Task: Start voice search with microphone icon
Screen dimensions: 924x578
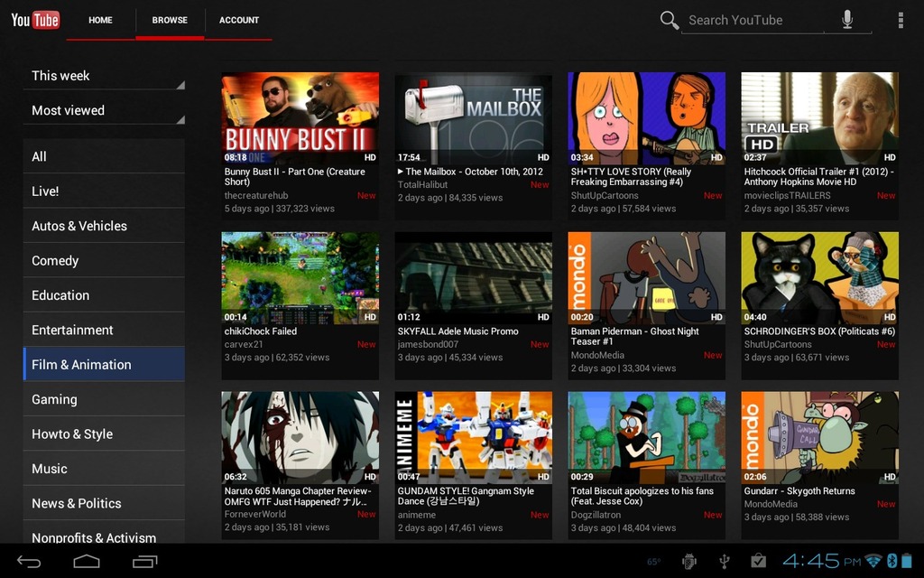Action: [x=846, y=20]
